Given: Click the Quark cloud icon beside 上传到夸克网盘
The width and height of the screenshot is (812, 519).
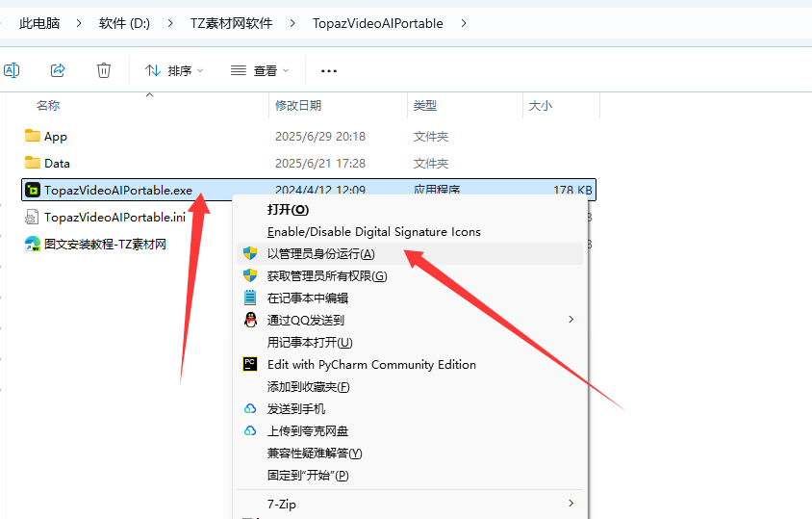Looking at the screenshot, I should [x=250, y=430].
